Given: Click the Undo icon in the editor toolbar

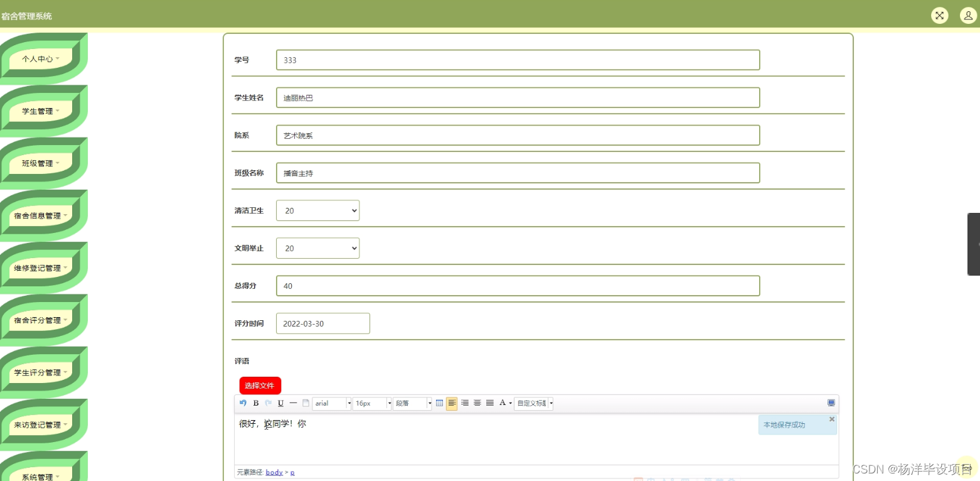Looking at the screenshot, I should click(243, 403).
